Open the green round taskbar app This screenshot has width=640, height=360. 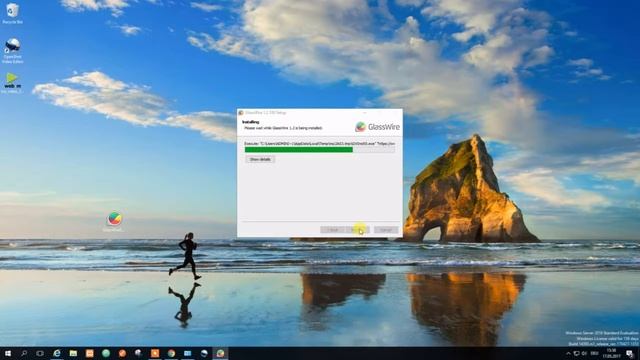[106, 353]
